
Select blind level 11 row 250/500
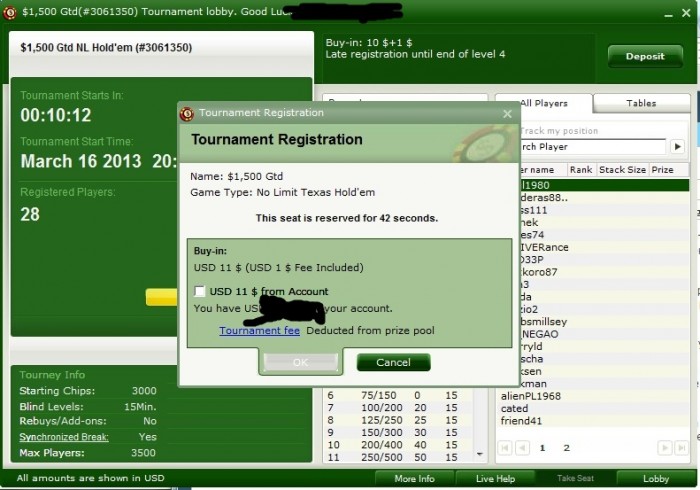(x=399, y=457)
